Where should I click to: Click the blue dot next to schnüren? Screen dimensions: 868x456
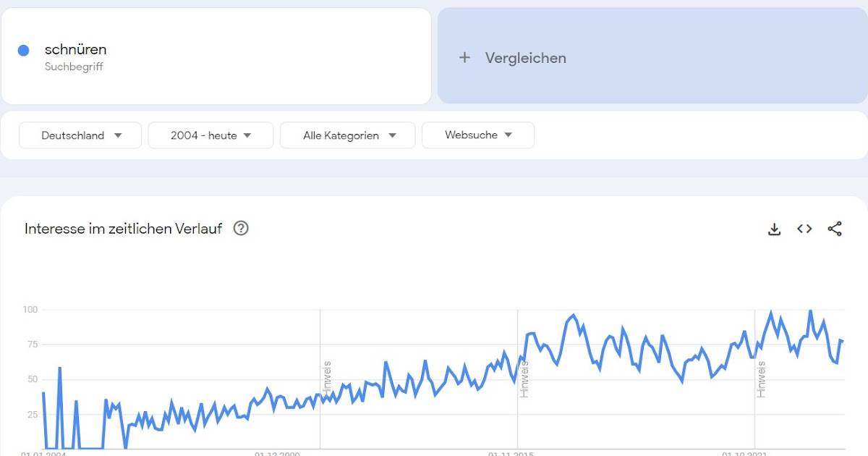[23, 51]
